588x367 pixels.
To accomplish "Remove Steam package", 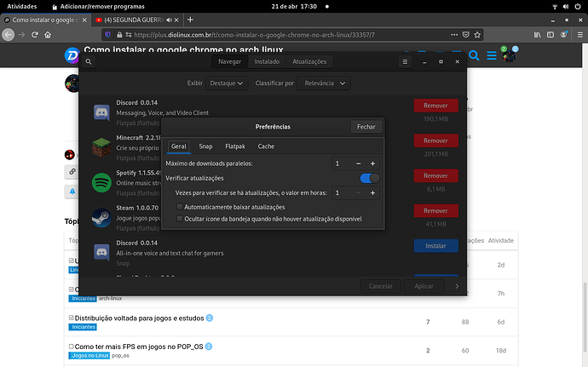I will (435, 210).
